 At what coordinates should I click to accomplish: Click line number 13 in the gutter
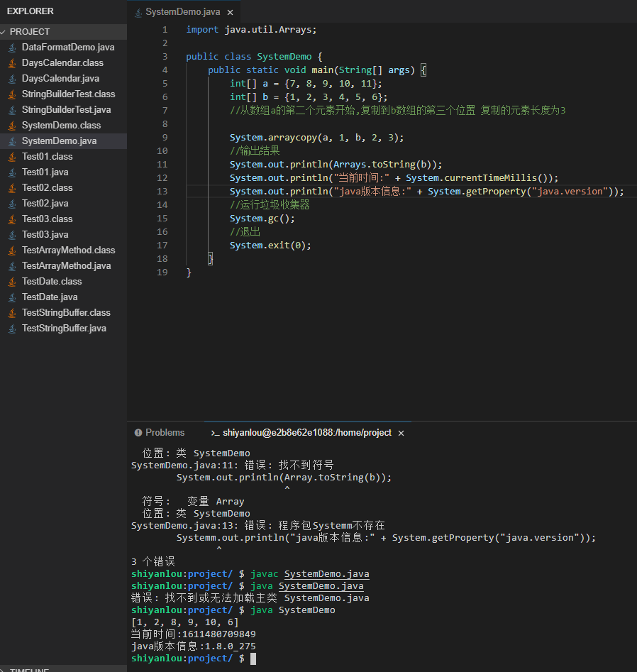(162, 192)
